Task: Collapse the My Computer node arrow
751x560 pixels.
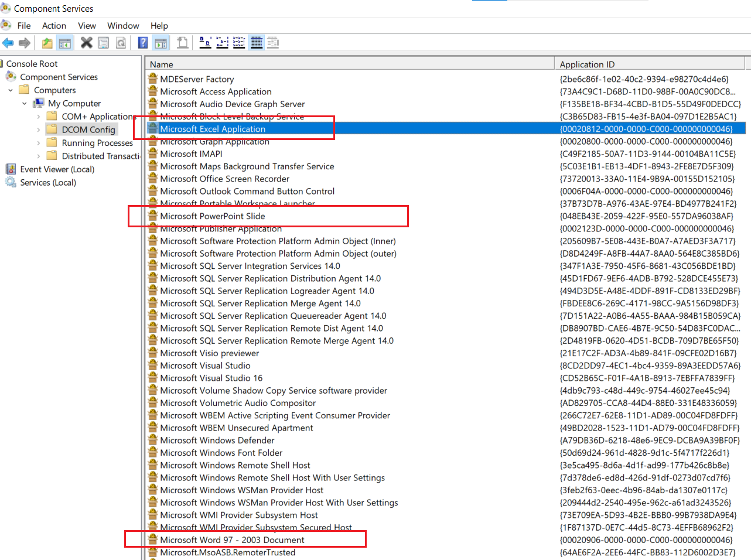Action: coord(25,104)
